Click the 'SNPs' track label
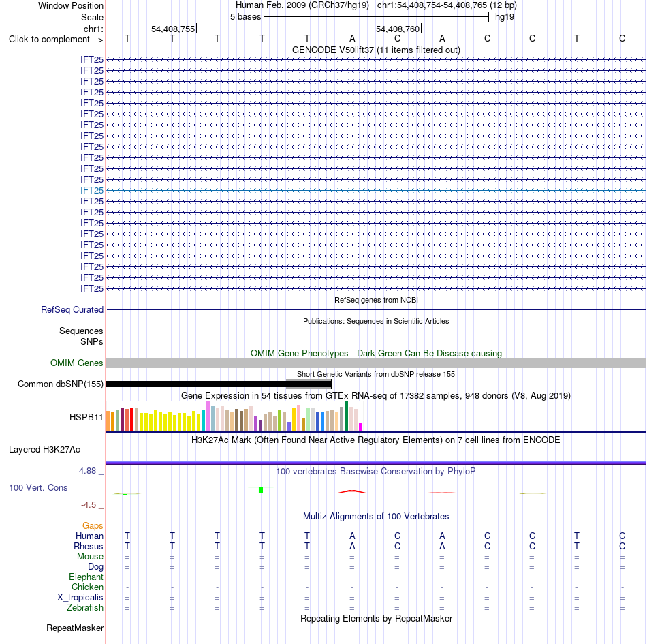 pyautogui.click(x=92, y=342)
